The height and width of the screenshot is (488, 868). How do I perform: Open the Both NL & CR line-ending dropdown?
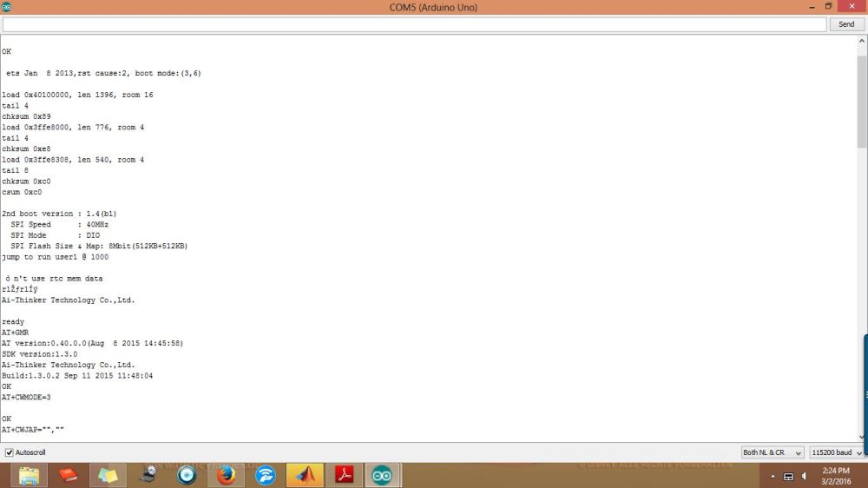pos(773,452)
